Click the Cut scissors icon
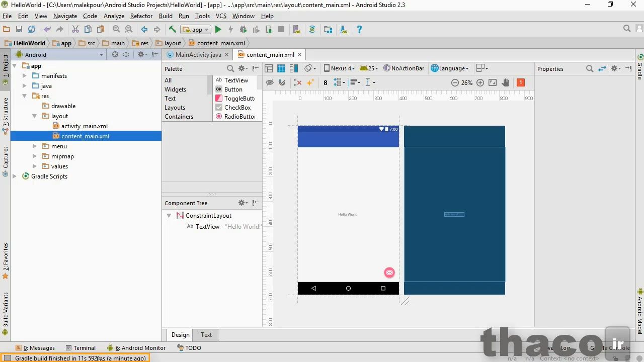 [x=75, y=30]
